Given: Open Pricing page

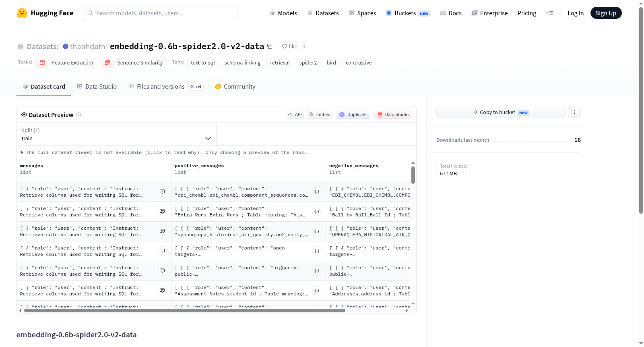Looking at the screenshot, I should [x=527, y=13].
